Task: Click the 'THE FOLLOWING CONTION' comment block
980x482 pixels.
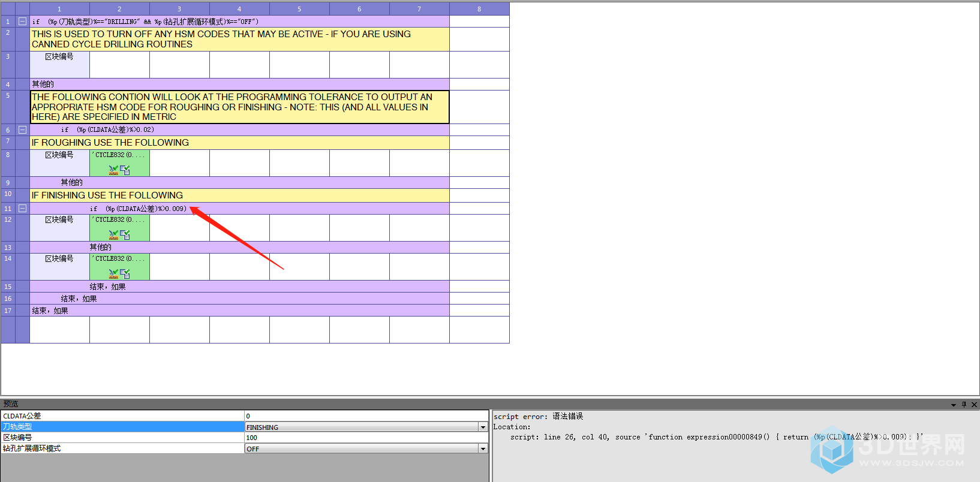Action: pyautogui.click(x=239, y=107)
